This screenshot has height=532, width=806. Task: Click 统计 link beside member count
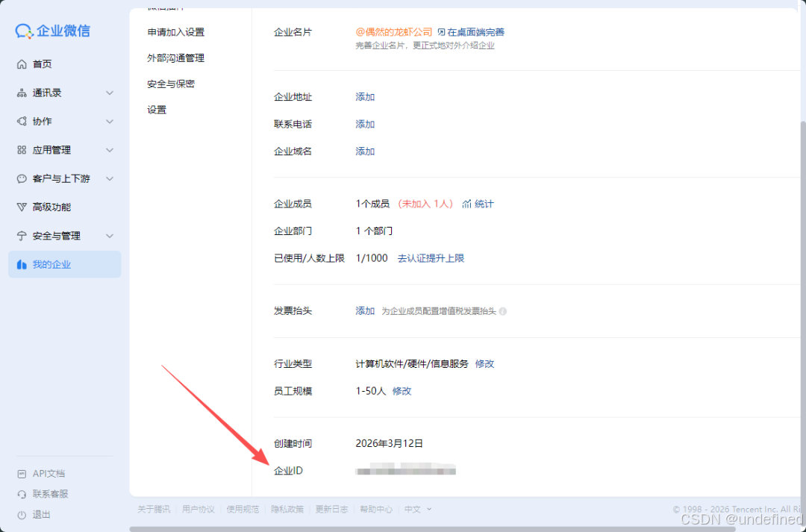[x=484, y=204]
